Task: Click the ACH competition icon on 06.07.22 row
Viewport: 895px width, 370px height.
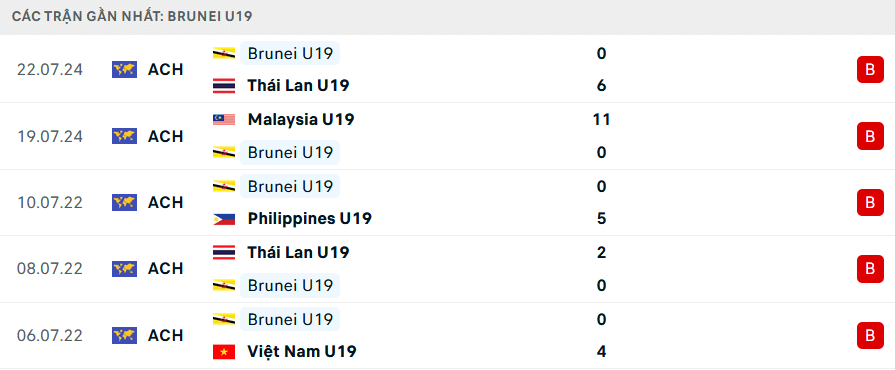Action: click(x=124, y=335)
